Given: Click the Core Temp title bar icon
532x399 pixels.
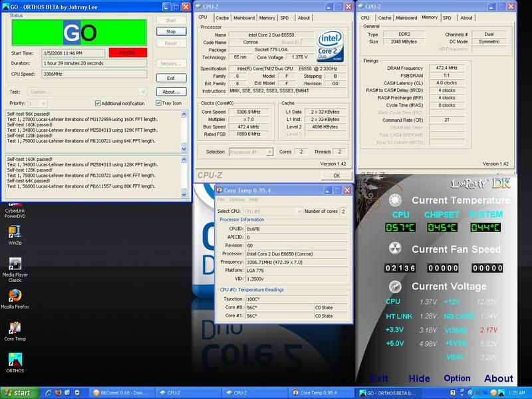Looking at the screenshot, I should click(x=219, y=190).
